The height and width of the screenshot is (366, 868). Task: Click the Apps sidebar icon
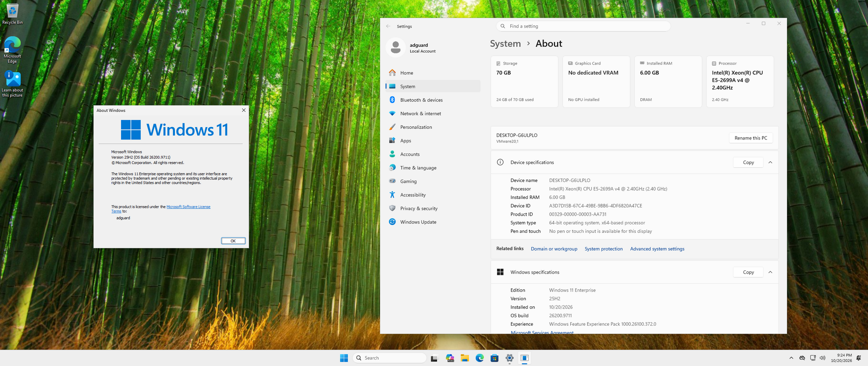coord(392,141)
